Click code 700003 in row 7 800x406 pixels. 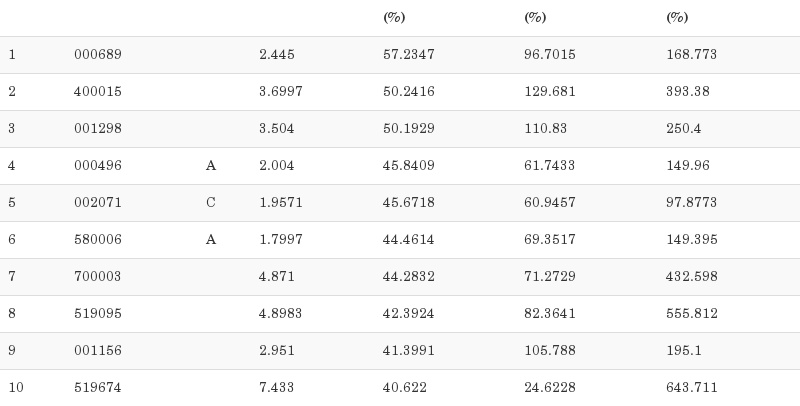coord(97,277)
